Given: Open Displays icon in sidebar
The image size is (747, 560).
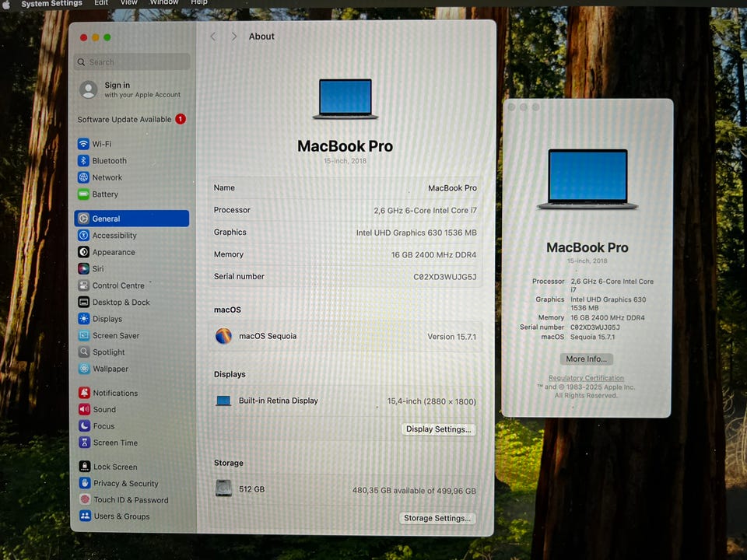Looking at the screenshot, I should pyautogui.click(x=84, y=319).
